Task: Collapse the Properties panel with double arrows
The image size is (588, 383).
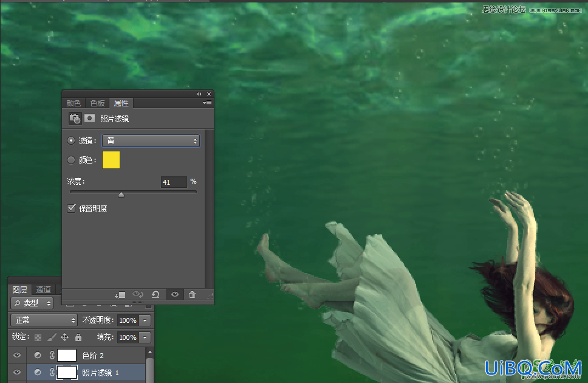Action: (199, 94)
